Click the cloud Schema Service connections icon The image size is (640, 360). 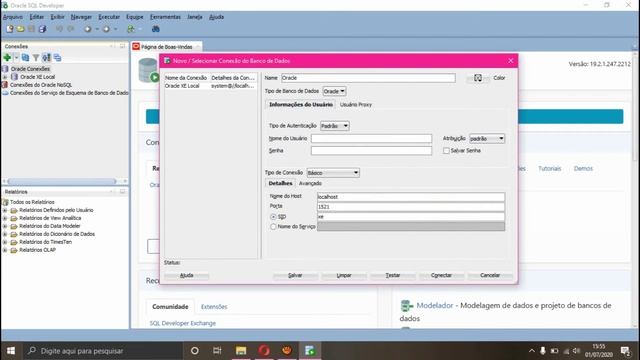tap(5, 93)
